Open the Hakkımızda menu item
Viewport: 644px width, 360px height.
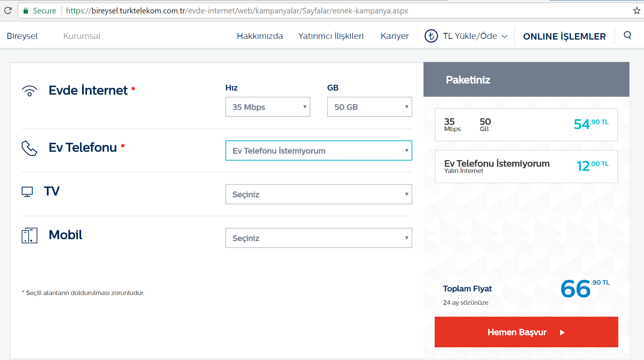[260, 36]
